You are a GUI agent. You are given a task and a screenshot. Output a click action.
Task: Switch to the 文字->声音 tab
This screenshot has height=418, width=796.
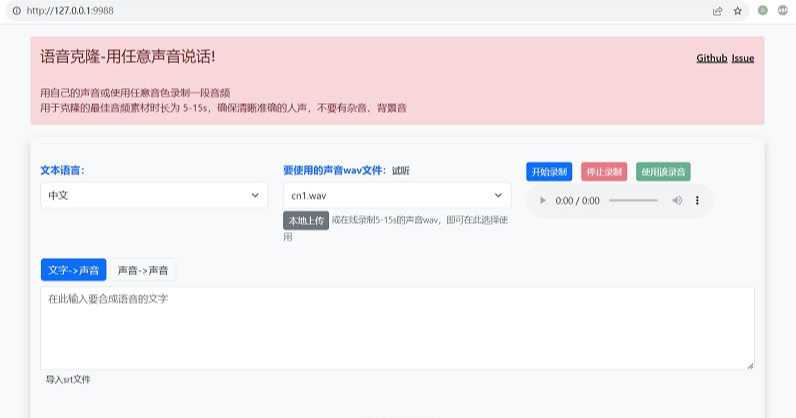(73, 270)
